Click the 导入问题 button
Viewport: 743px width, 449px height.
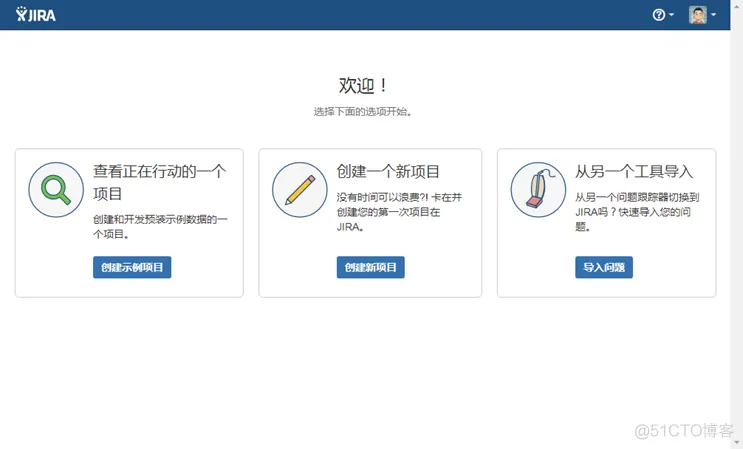click(604, 267)
